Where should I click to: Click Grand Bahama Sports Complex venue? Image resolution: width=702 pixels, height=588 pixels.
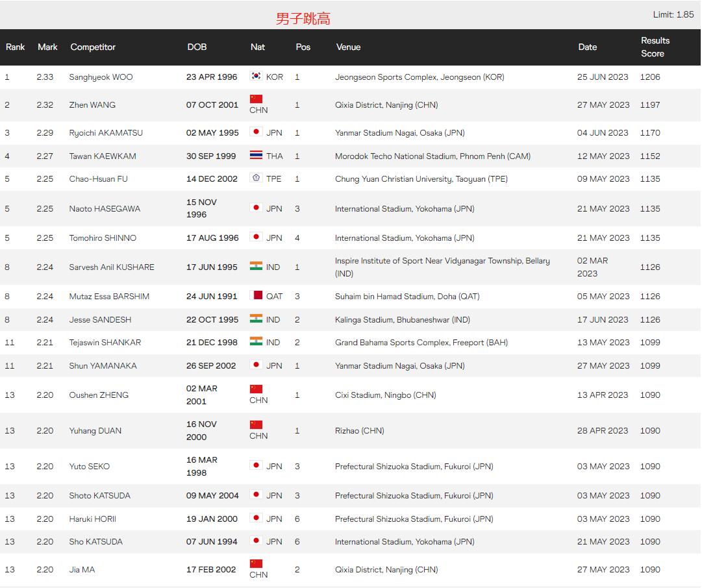coord(421,342)
